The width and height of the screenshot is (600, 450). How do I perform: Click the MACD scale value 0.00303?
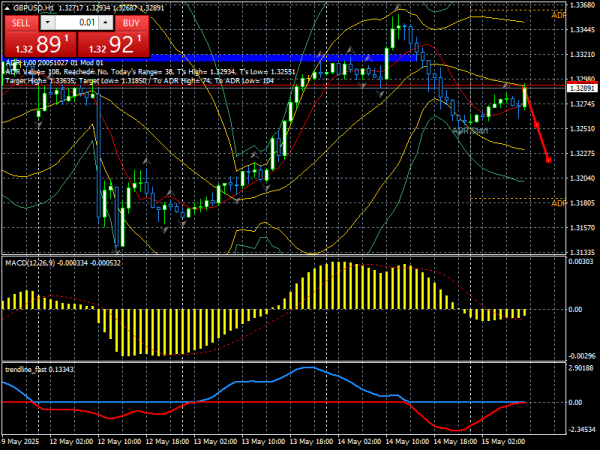tap(581, 261)
